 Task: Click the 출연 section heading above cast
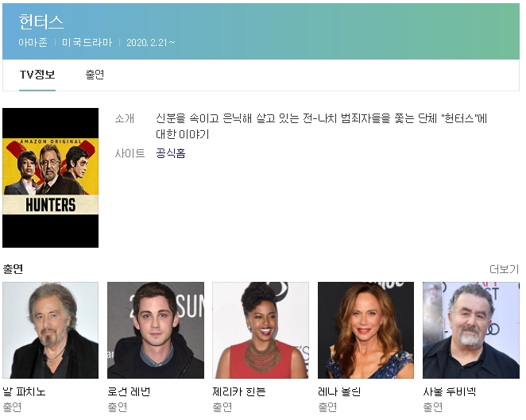point(13,269)
